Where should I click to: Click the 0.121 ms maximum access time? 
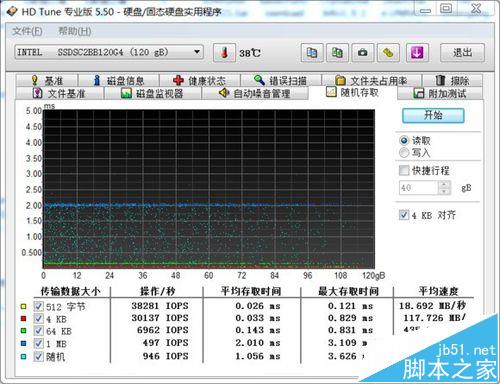click(350, 306)
